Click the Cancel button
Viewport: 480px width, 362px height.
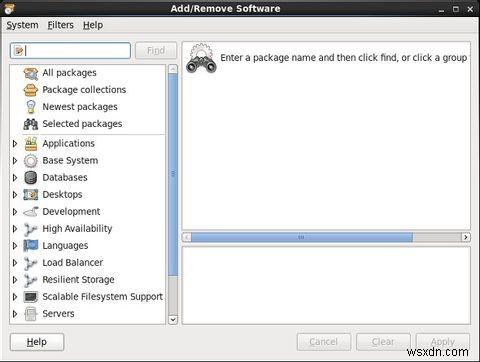tap(324, 342)
